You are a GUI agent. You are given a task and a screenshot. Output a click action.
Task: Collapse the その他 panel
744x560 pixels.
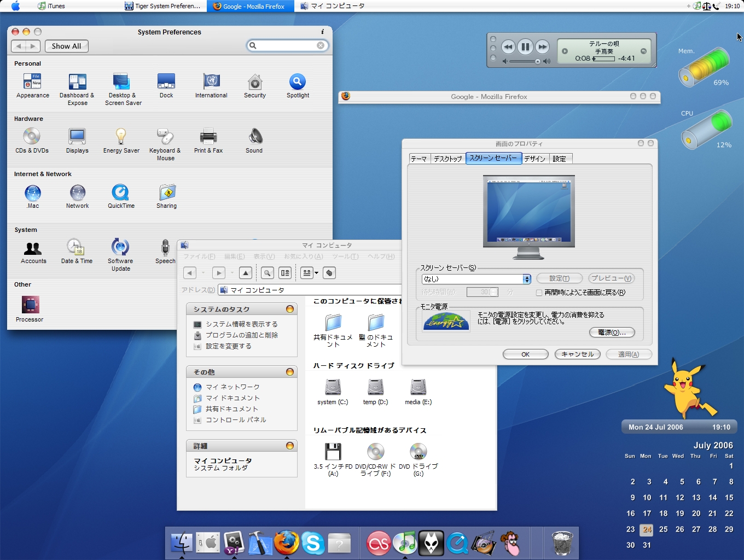(x=290, y=372)
